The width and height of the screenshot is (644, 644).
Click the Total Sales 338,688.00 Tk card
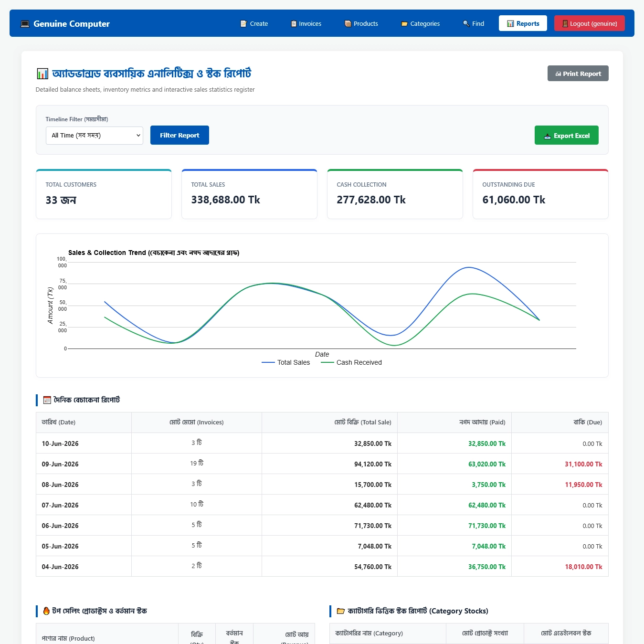point(249,194)
